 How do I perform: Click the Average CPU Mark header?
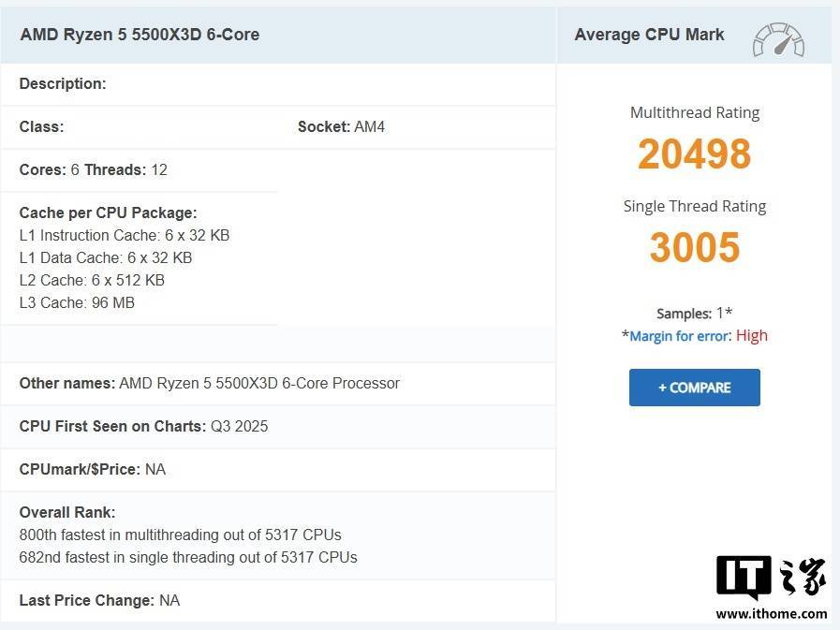tap(649, 35)
